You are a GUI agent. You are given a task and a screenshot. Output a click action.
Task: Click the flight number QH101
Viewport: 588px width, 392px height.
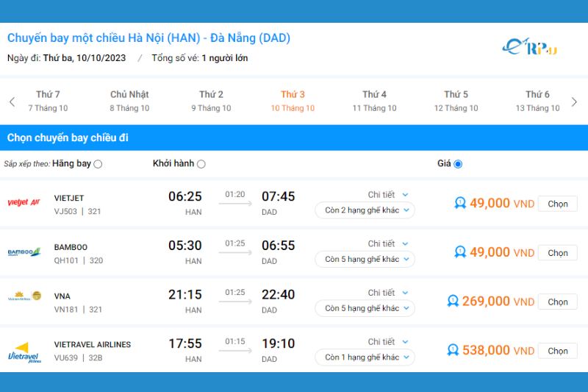[x=66, y=260]
